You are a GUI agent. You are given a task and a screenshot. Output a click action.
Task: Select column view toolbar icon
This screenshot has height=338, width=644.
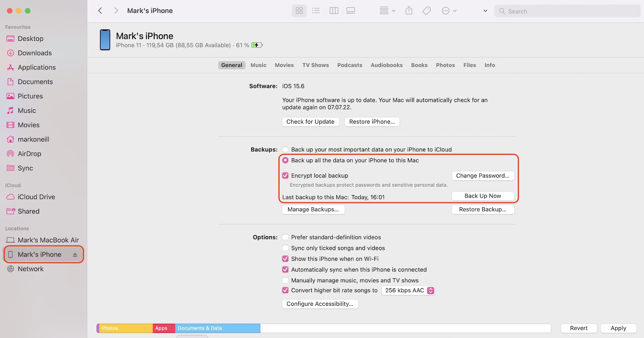[334, 11]
